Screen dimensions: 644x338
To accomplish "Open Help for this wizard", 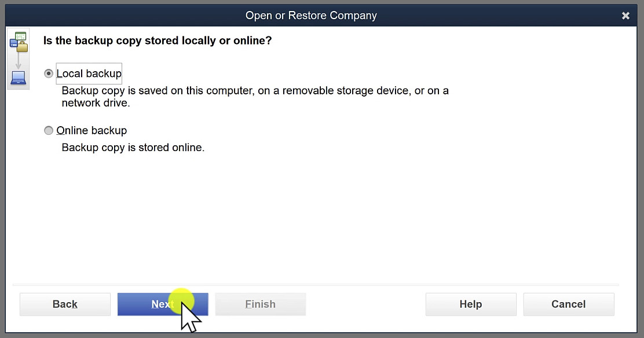I will point(471,304).
